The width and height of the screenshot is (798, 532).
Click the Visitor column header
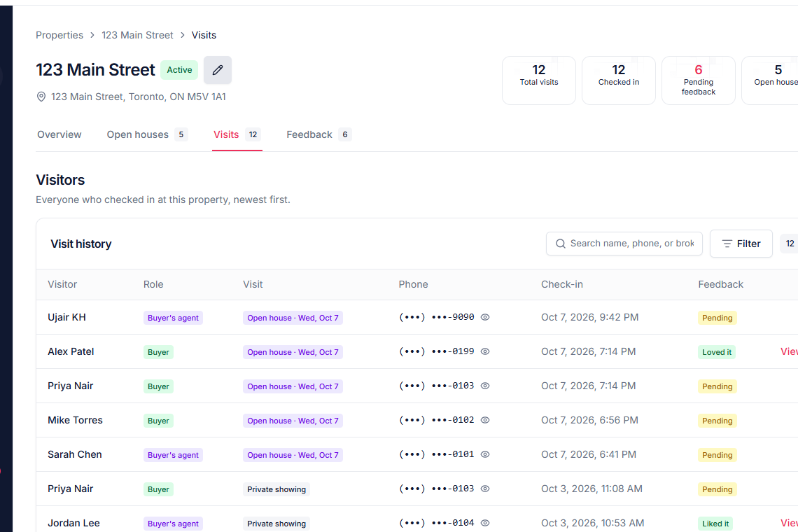pyautogui.click(x=62, y=285)
